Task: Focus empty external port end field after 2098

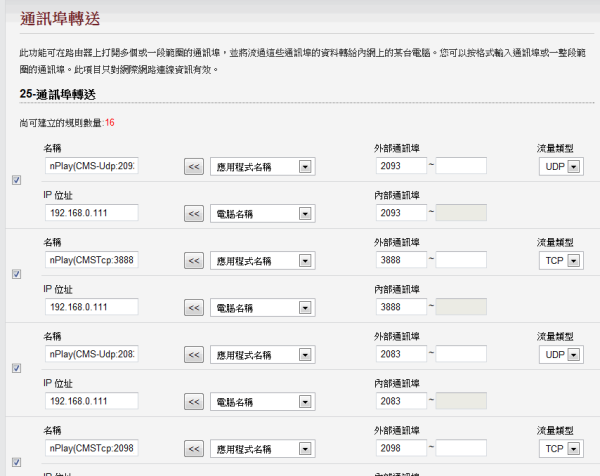Action: 461,448
